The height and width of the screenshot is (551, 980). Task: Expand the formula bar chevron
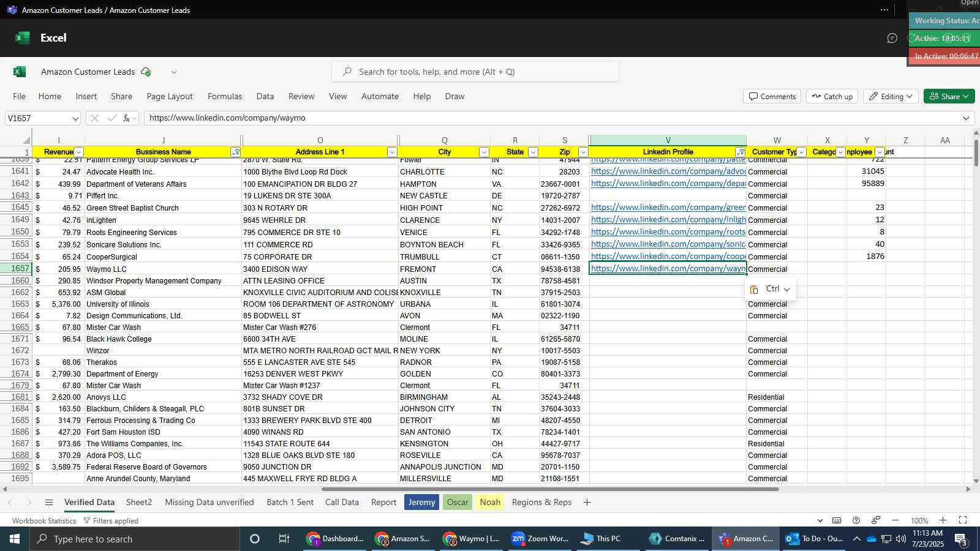click(x=967, y=118)
